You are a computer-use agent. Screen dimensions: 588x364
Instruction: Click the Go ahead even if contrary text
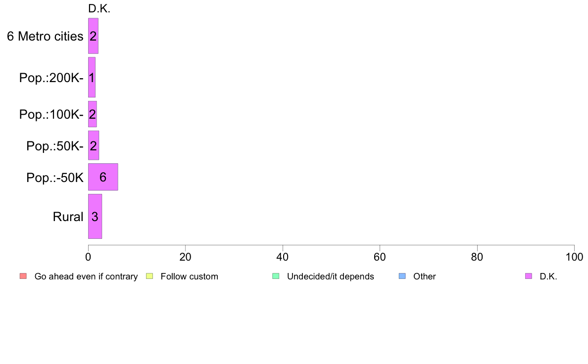coord(86,276)
